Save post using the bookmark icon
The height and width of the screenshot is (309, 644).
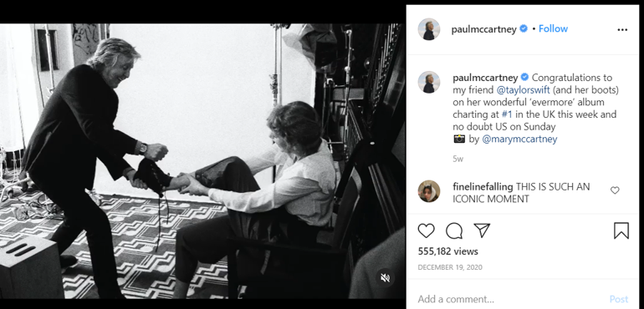[621, 230]
